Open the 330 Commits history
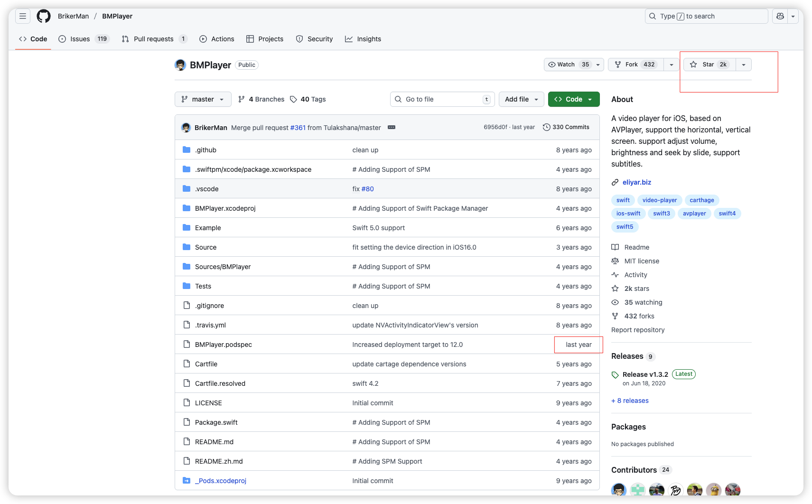Screen dimensions: 812x504 click(x=566, y=127)
